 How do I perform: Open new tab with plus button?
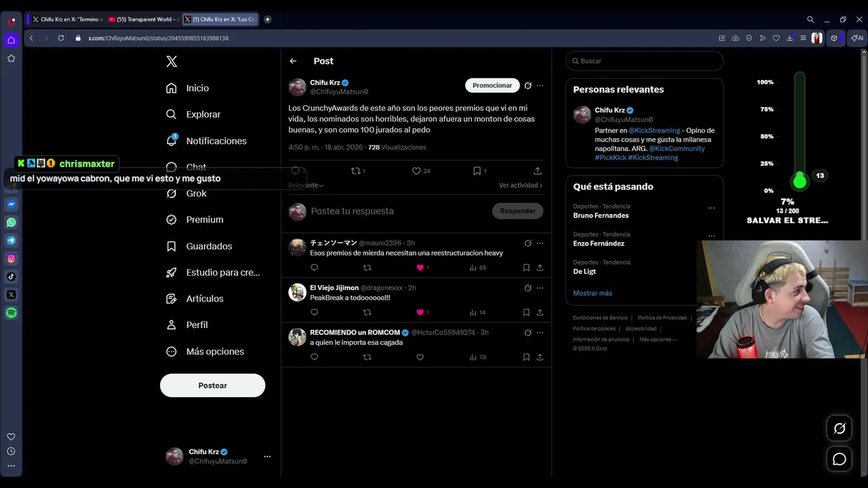coord(267,20)
